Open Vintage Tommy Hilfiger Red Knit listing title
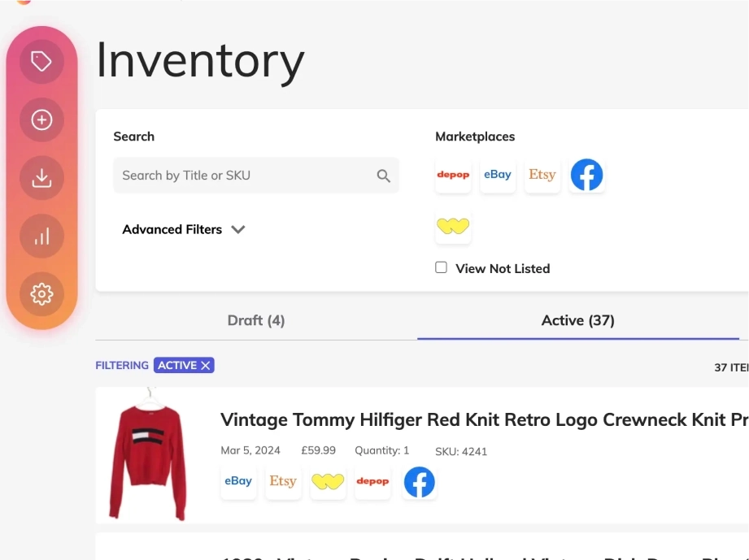Viewport: 749px width, 560px height. point(484,419)
